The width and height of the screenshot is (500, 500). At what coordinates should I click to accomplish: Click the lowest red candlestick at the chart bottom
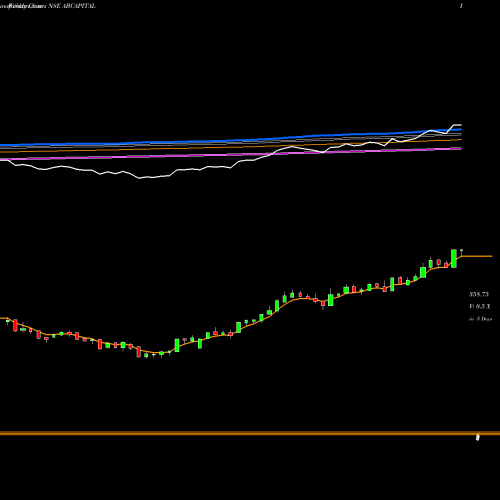(x=139, y=352)
